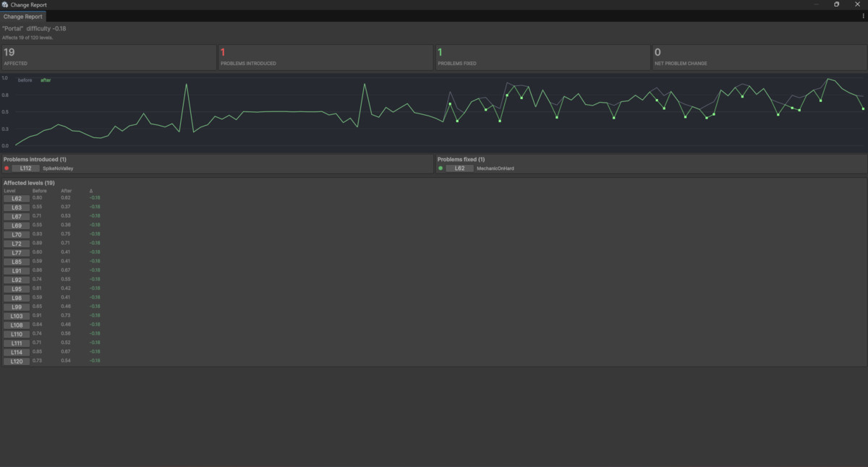
Task: Click the Net Problem Change card
Action: click(758, 57)
